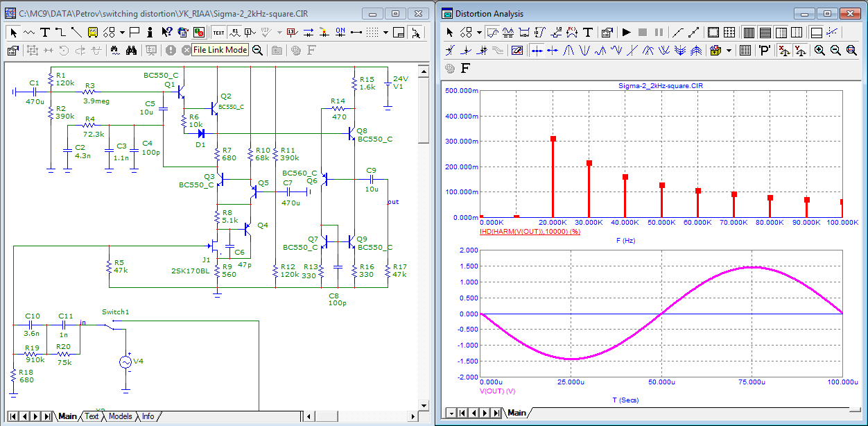Click the Info tool in schematic toolbar
Screen dimensions: 868x426
click(150, 32)
